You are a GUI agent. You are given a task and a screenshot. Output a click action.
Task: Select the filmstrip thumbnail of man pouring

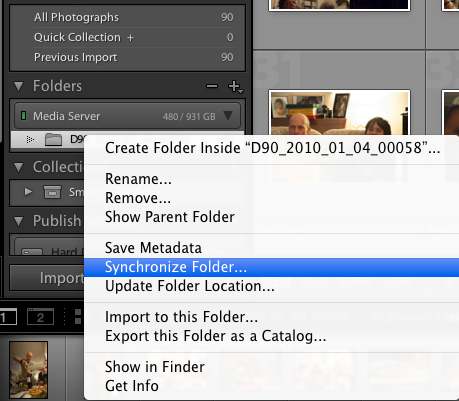28,369
